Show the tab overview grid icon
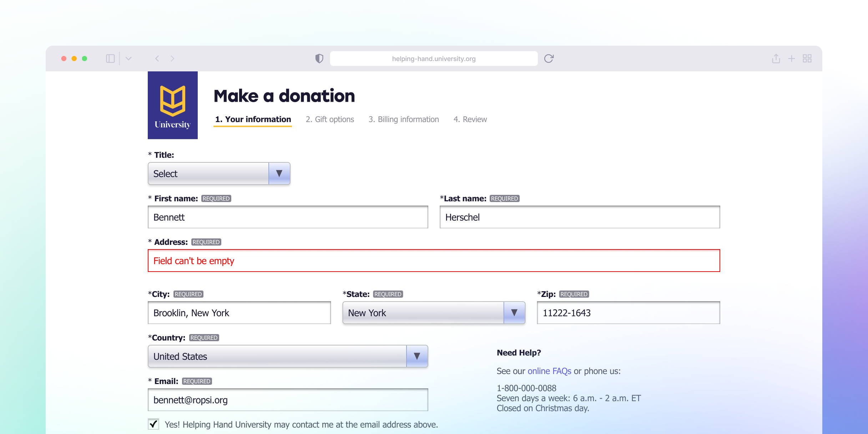This screenshot has width=868, height=434. (808, 58)
